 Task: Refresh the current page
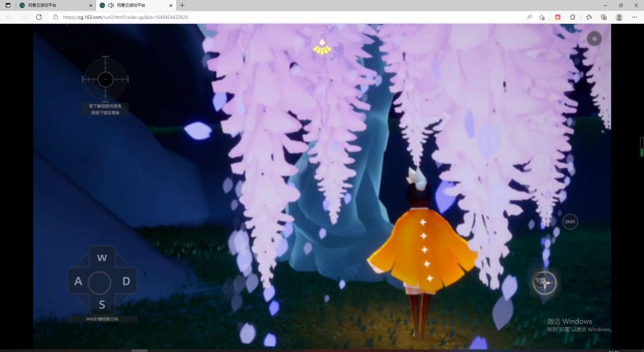pyautogui.click(x=39, y=17)
